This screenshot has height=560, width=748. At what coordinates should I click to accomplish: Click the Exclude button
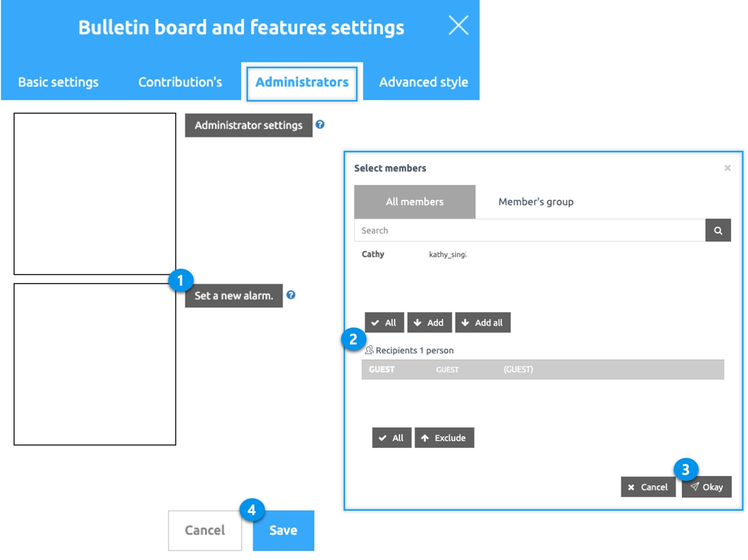click(444, 438)
